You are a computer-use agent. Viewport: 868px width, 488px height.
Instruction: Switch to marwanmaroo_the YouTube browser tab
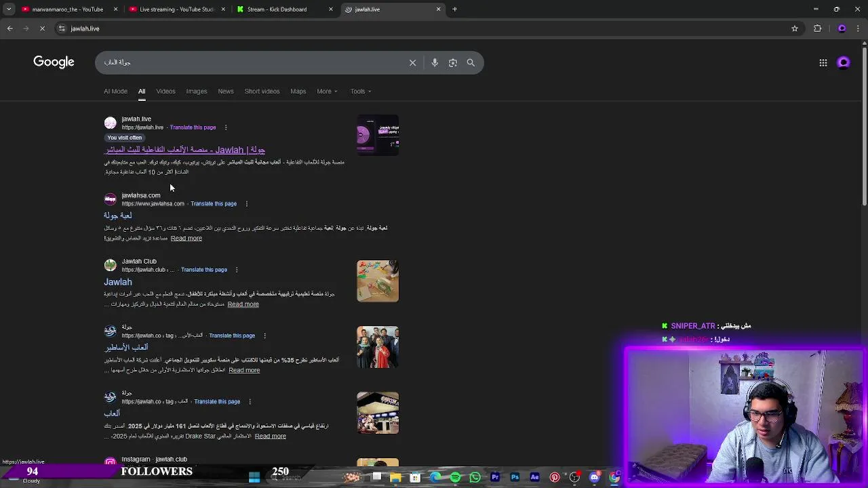[68, 9]
